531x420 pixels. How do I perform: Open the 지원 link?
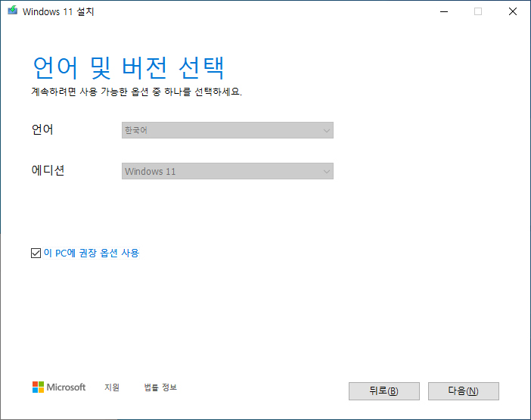coord(112,387)
